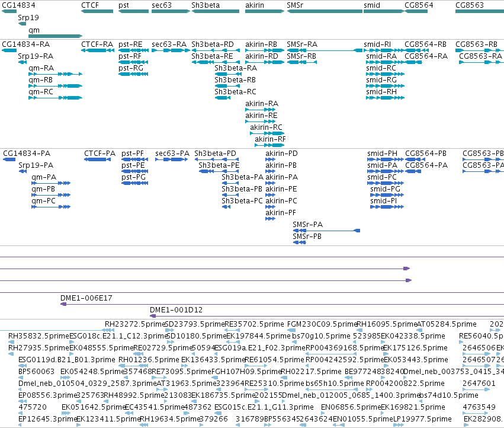Click the smid-RH transcript label
504x428 pixels.
381,92
